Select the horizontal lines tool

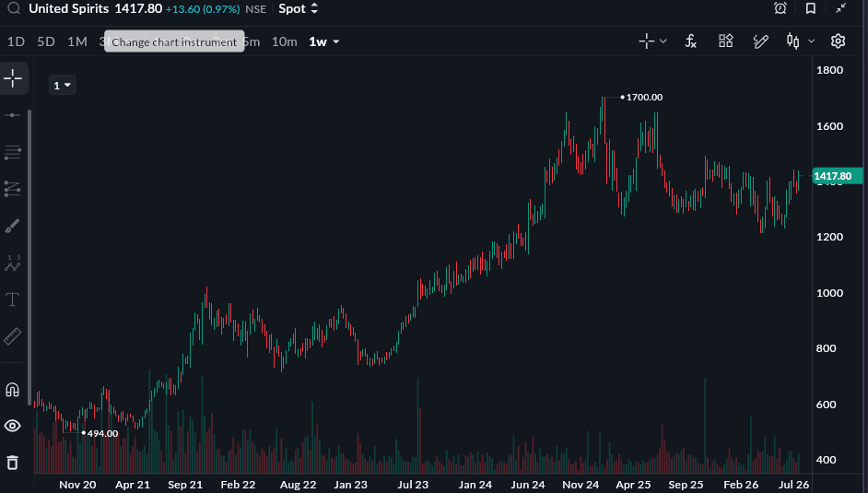[x=12, y=153]
